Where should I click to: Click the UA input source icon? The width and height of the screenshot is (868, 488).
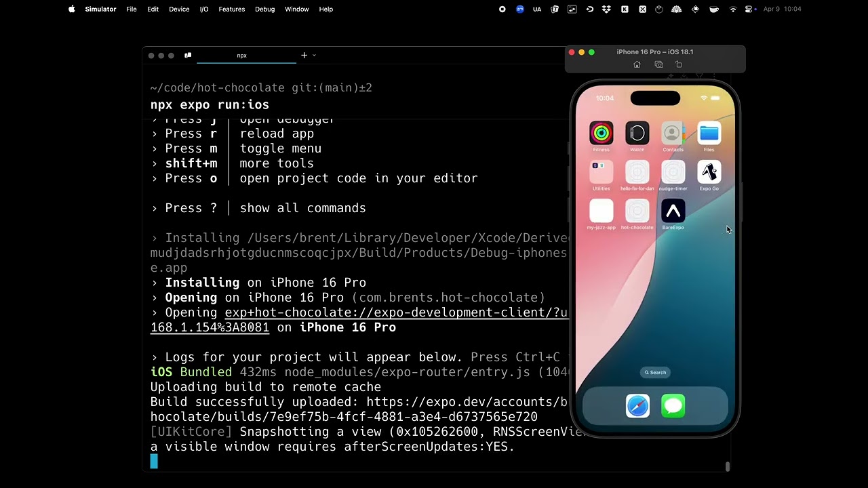(537, 9)
